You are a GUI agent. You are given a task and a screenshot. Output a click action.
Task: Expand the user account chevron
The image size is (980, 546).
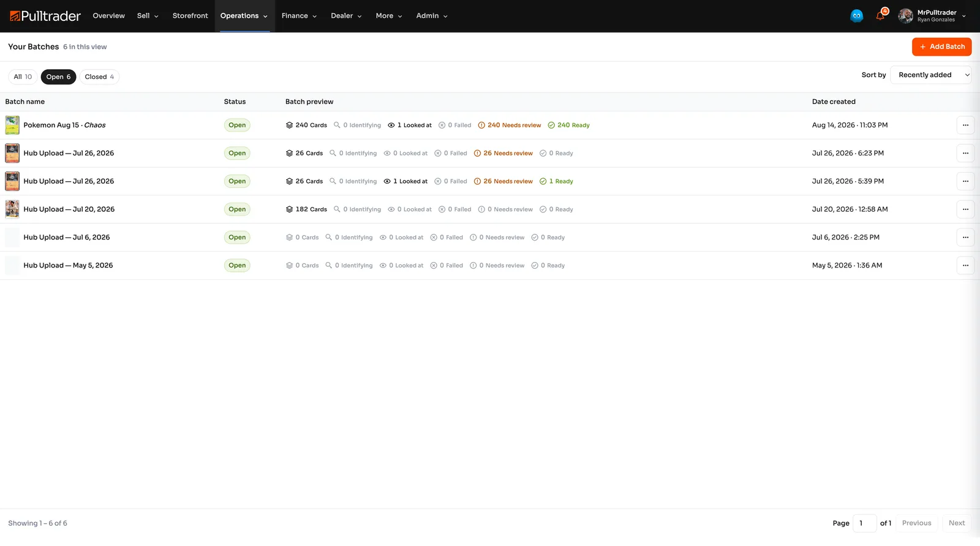click(x=964, y=16)
